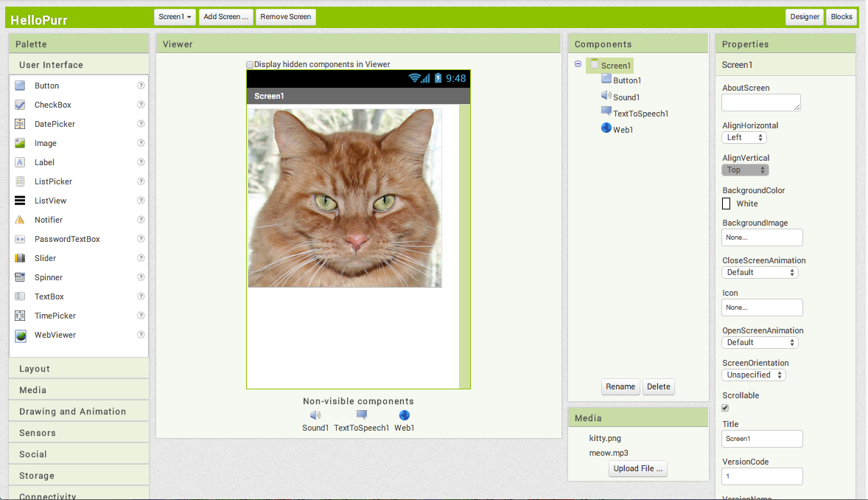Choose the ListView palette icon
This screenshot has height=500, width=868.
(x=20, y=201)
